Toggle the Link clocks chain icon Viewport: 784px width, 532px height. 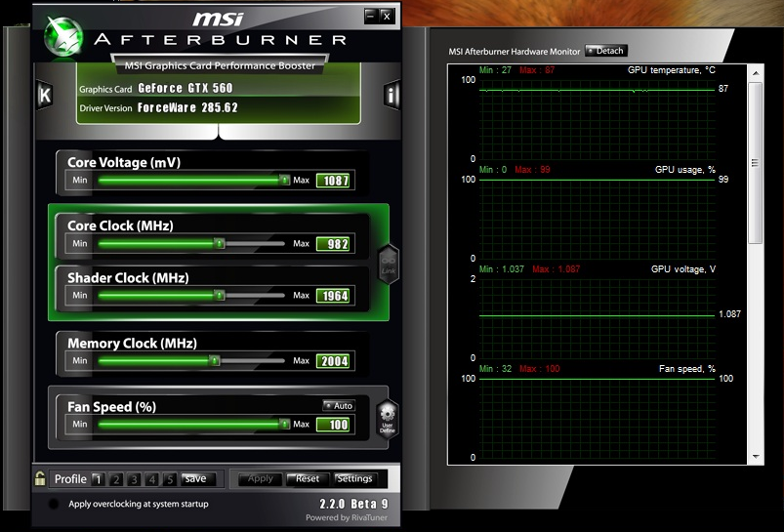pyautogui.click(x=388, y=265)
